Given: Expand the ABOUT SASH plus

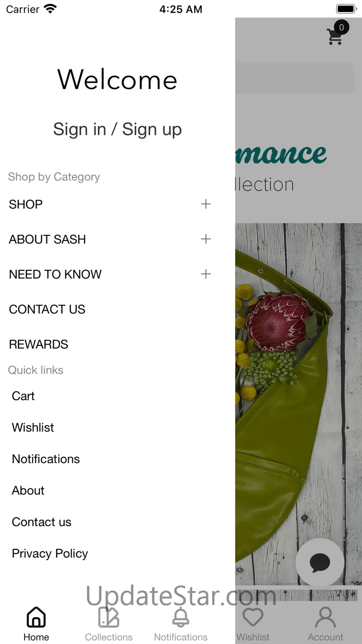Looking at the screenshot, I should [206, 239].
